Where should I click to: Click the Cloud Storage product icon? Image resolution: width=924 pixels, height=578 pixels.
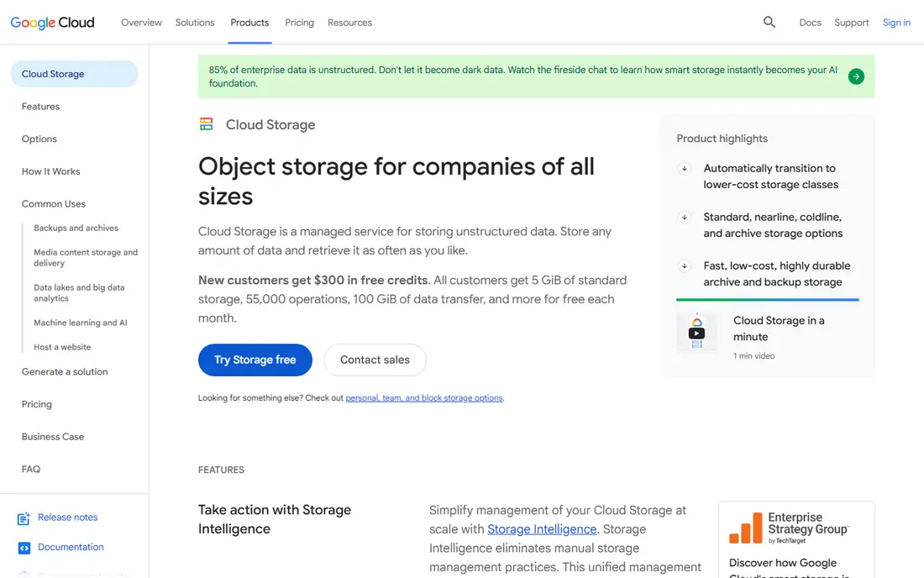tap(206, 124)
